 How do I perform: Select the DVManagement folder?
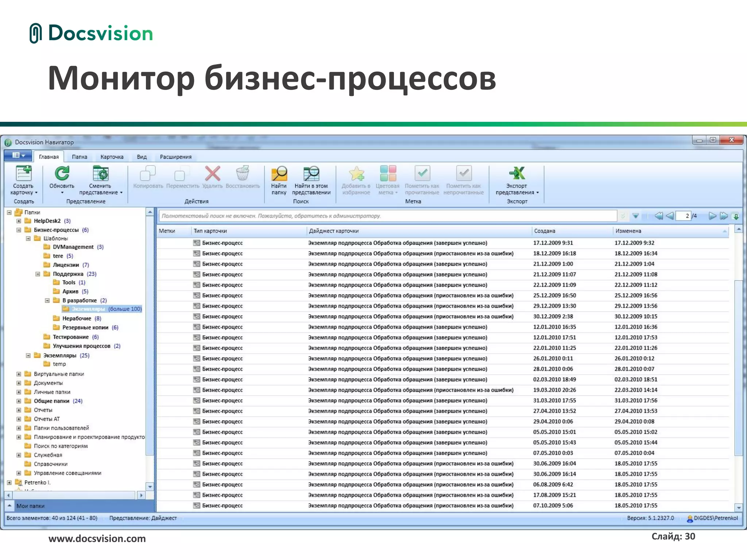[x=73, y=247]
